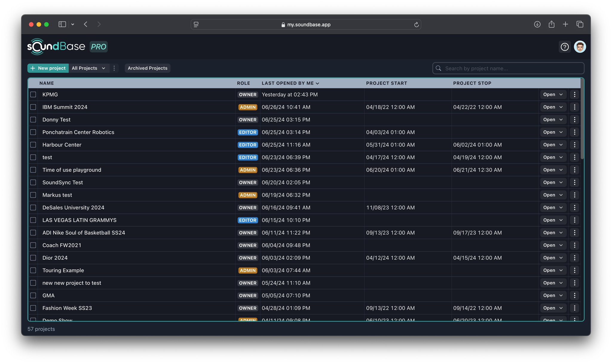
Task: Open the kebab menu for Harbour Center
Action: tap(574, 145)
